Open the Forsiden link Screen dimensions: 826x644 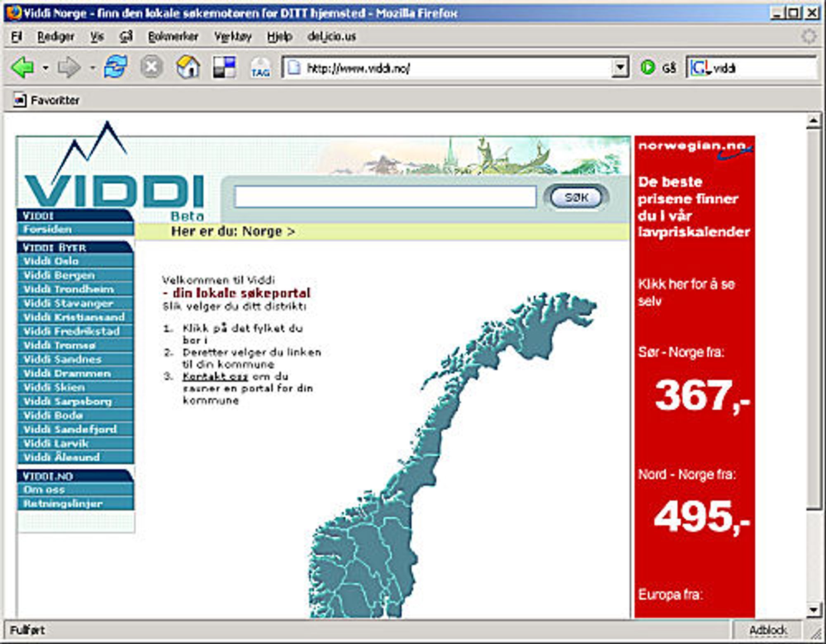tap(76, 229)
